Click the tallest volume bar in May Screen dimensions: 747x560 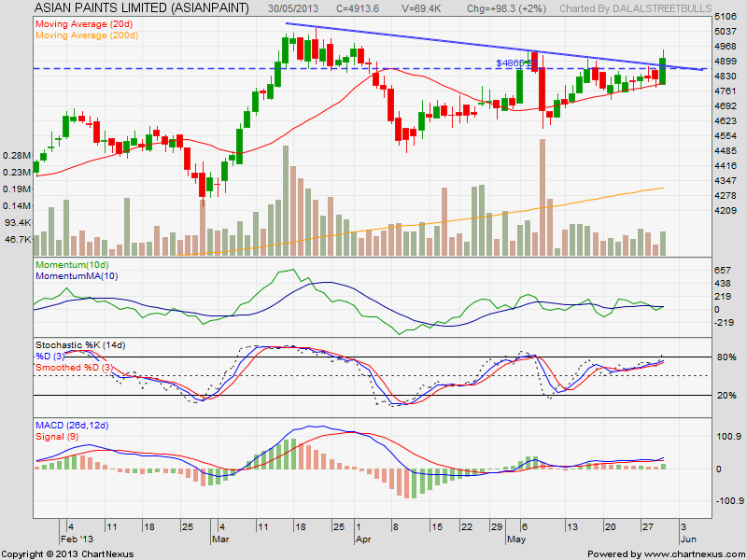[543, 197]
